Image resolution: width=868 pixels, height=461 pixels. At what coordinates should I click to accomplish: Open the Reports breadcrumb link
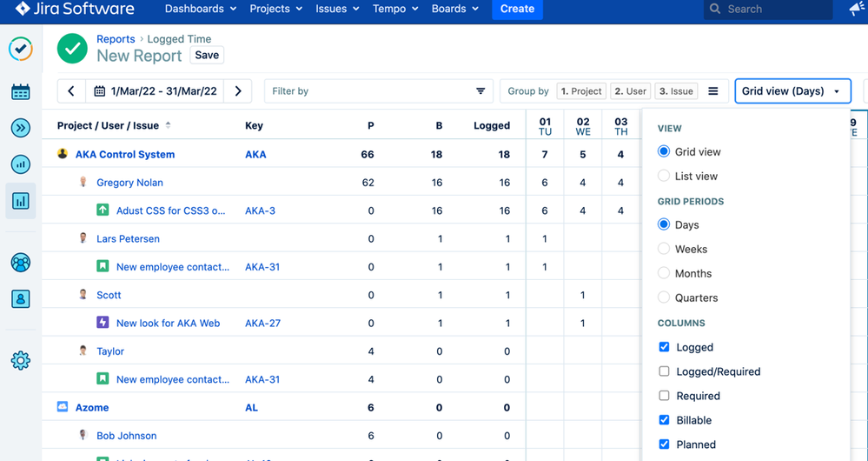point(116,39)
